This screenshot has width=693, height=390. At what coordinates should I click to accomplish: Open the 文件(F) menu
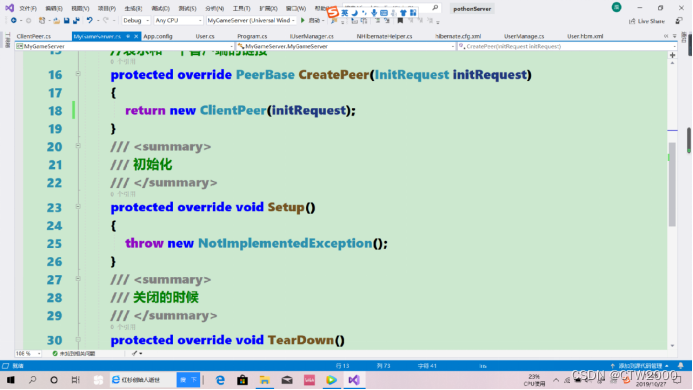28,8
